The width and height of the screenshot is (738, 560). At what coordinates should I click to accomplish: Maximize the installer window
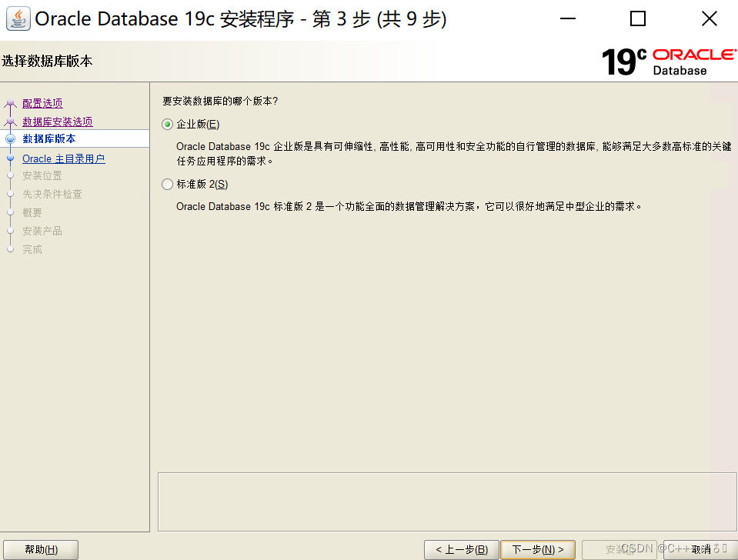coord(638,18)
